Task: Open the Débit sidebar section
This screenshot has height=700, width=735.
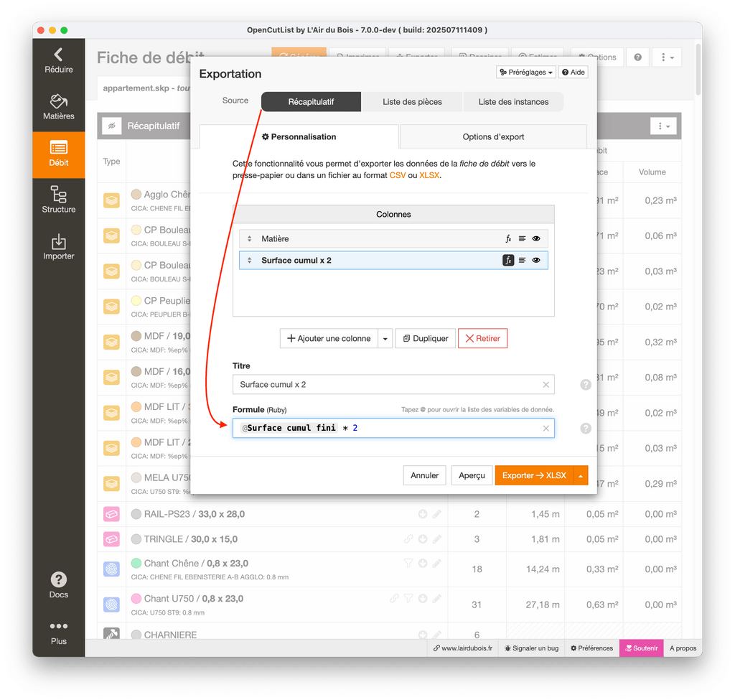Action: (x=59, y=154)
